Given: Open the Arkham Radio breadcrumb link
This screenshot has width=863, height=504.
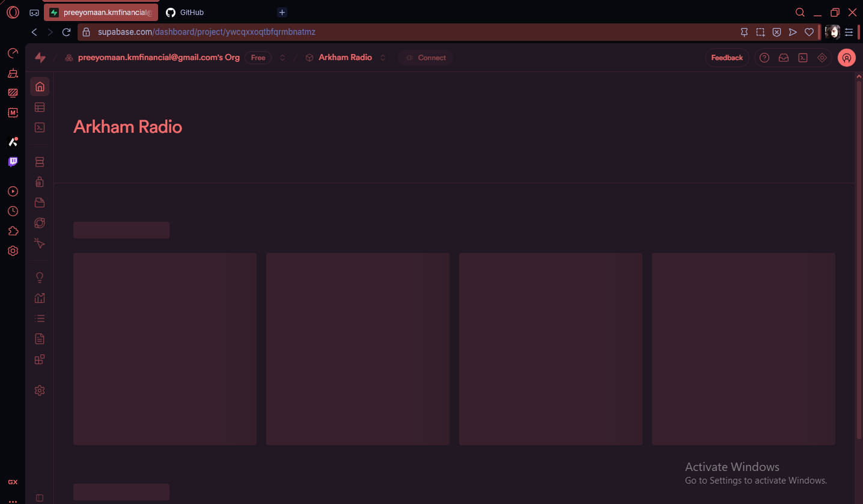Looking at the screenshot, I should [x=345, y=58].
